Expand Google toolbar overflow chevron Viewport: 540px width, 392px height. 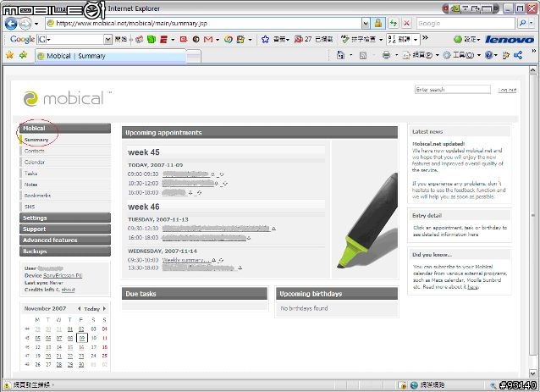pyautogui.click(x=426, y=37)
